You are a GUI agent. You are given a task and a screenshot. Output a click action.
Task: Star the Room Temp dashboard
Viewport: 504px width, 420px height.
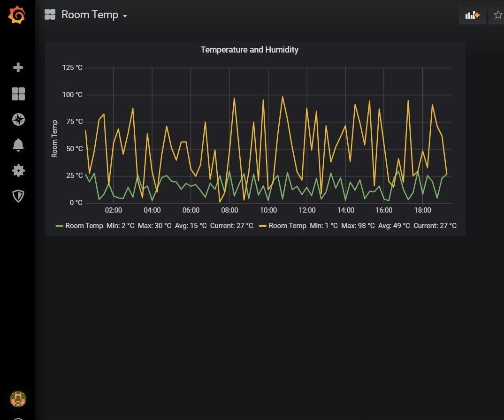coord(498,15)
